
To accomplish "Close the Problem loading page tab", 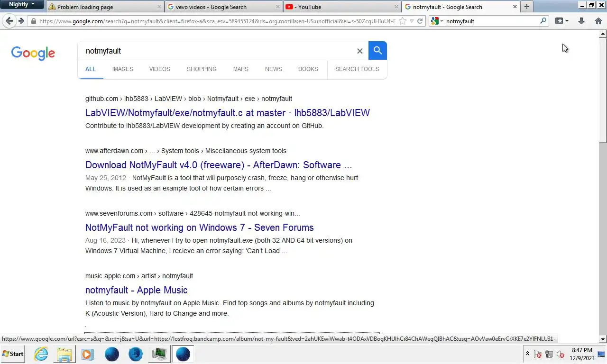I will pyautogui.click(x=159, y=7).
